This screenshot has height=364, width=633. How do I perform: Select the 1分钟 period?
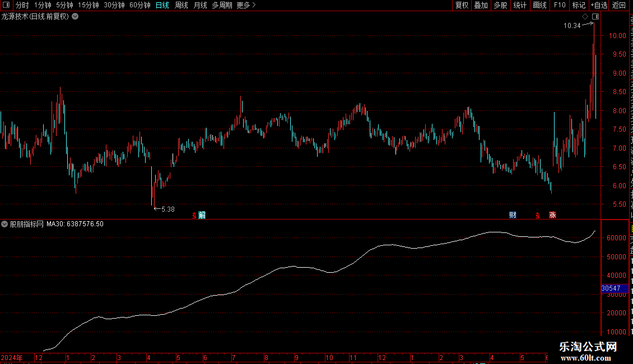(43, 5)
